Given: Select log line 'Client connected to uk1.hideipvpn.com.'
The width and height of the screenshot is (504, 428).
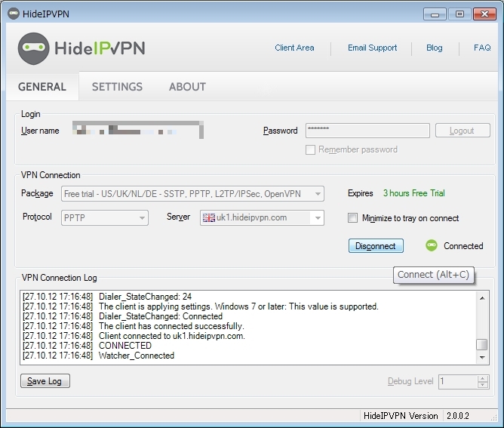Looking at the screenshot, I should (172, 336).
